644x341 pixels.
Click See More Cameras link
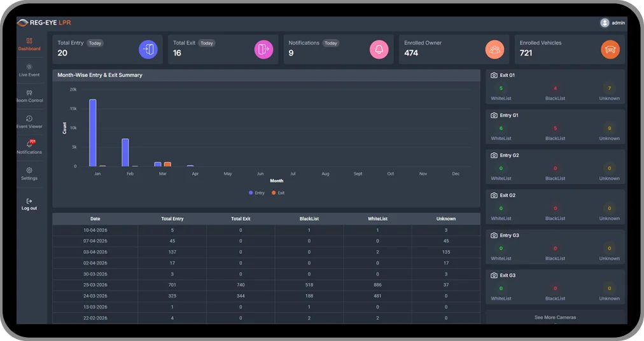[555, 317]
